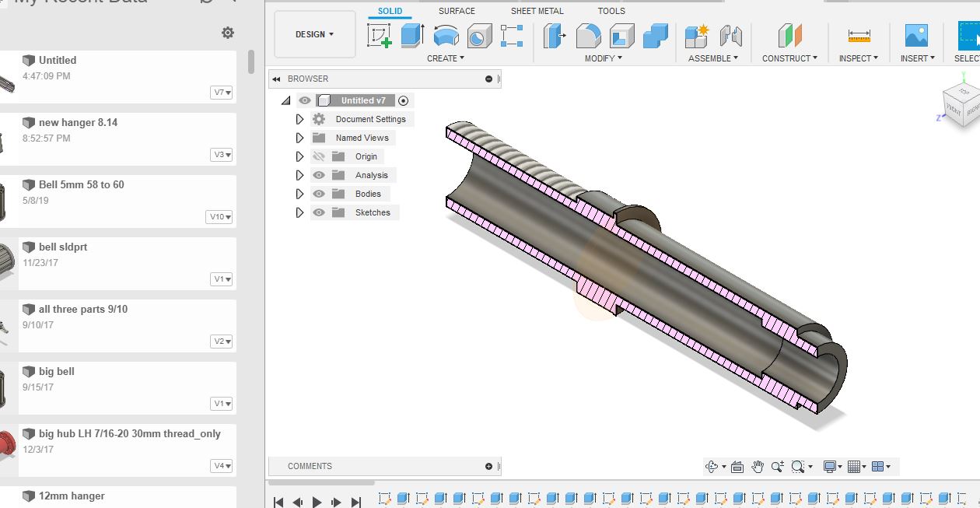This screenshot has height=508, width=980.
Task: Toggle the Sketches folder eye icon
Action: [x=319, y=212]
